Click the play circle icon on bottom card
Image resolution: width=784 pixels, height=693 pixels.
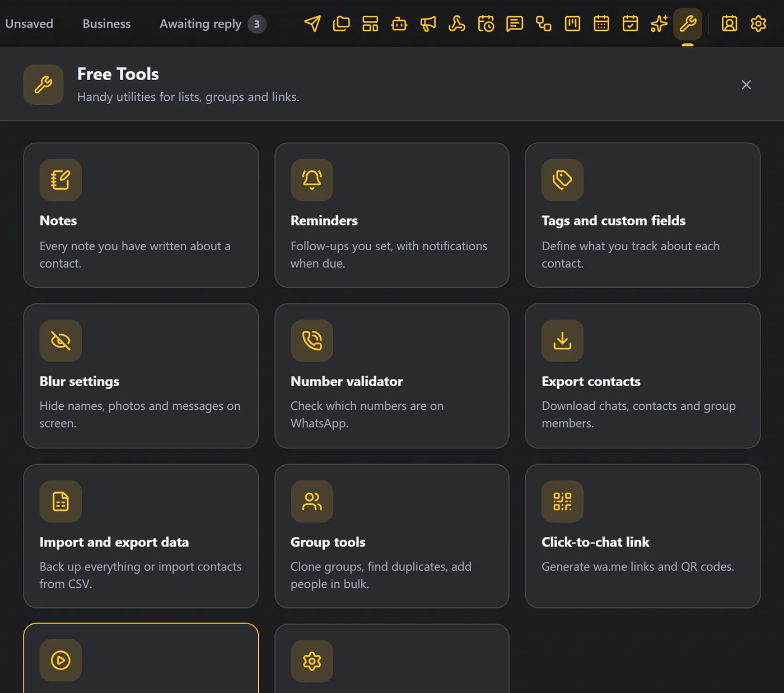[60, 661]
